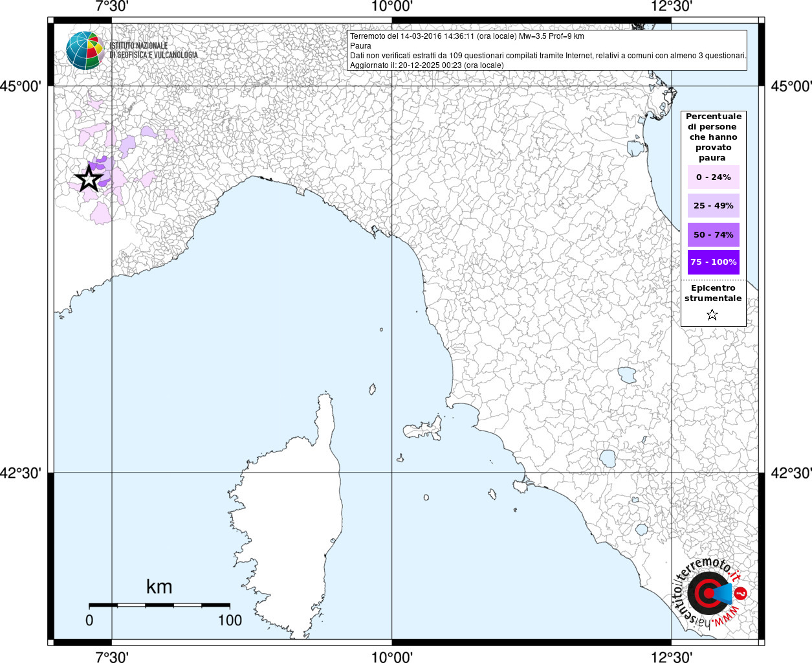Click the 'Terremoto del 14-03-2016' header line
This screenshot has height=663, width=812.
(x=467, y=36)
